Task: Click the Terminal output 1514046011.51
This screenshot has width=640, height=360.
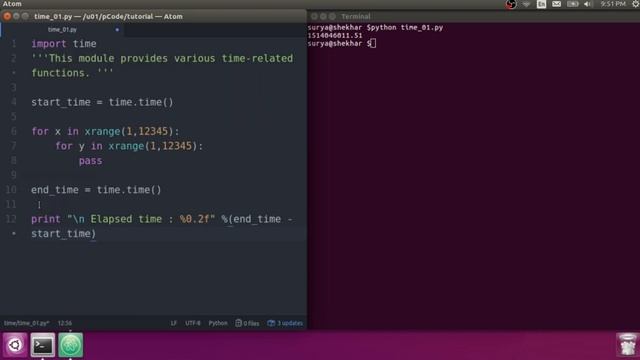Action: click(335, 36)
